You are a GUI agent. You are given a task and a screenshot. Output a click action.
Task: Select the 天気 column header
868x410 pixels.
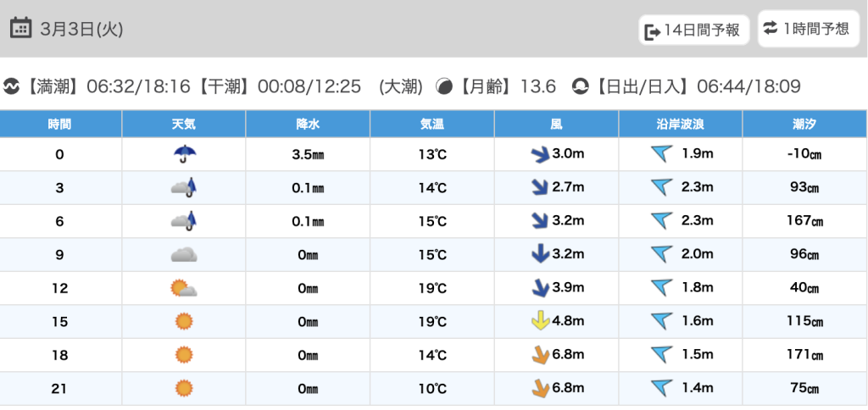coord(184,124)
